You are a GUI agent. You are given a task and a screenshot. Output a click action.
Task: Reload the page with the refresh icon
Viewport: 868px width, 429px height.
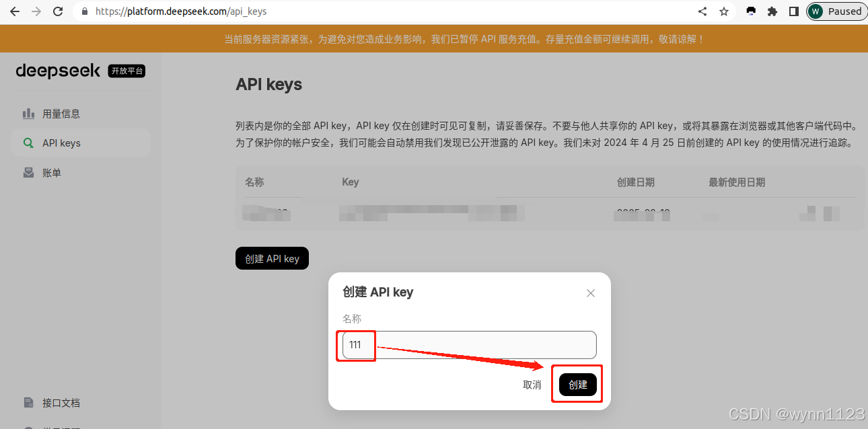coord(58,11)
